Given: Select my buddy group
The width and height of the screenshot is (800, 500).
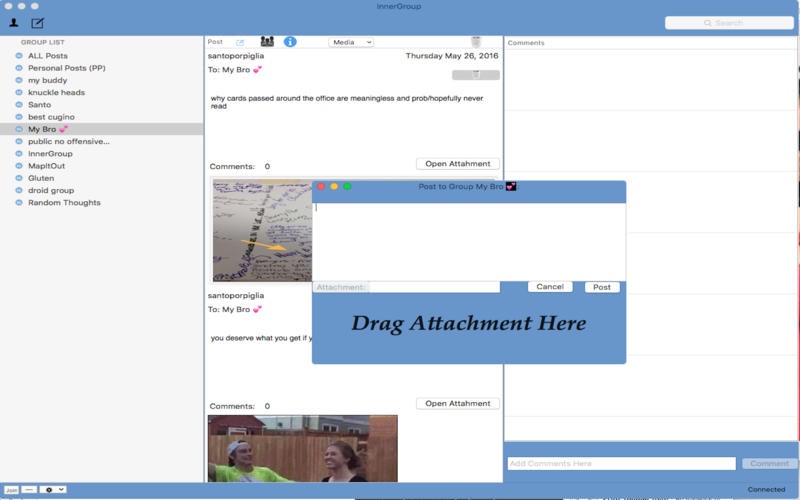Looking at the screenshot, I should 47,80.
